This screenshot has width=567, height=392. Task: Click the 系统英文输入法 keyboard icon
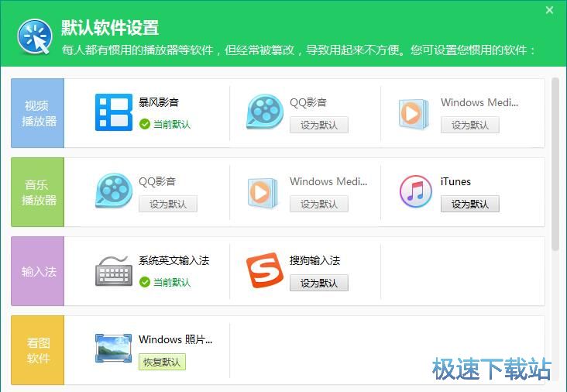tap(114, 271)
